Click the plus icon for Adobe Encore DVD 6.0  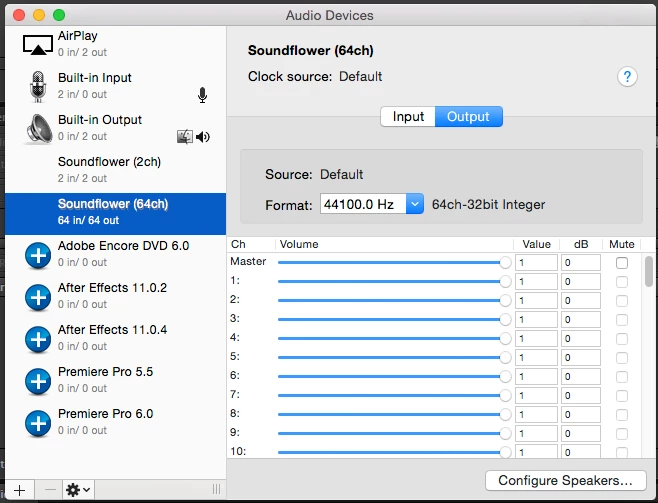coord(38,255)
